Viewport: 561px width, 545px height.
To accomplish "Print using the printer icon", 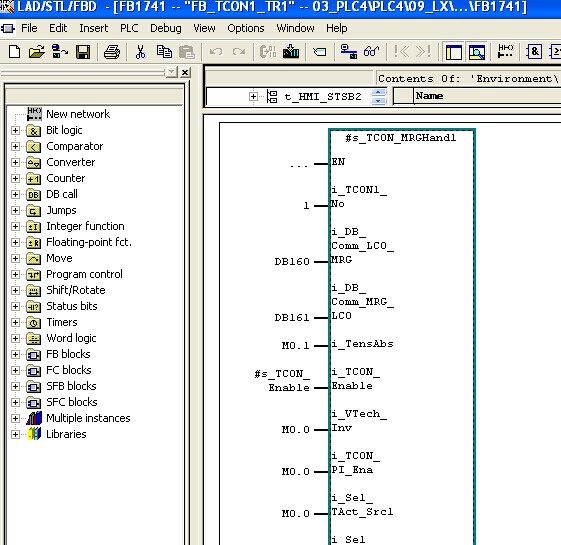I will (x=112, y=52).
